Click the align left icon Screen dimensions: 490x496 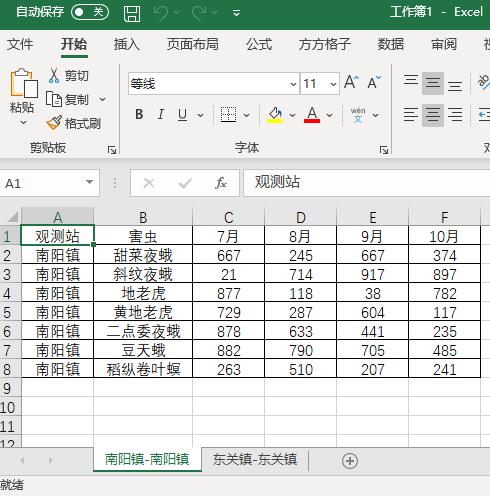[411, 115]
